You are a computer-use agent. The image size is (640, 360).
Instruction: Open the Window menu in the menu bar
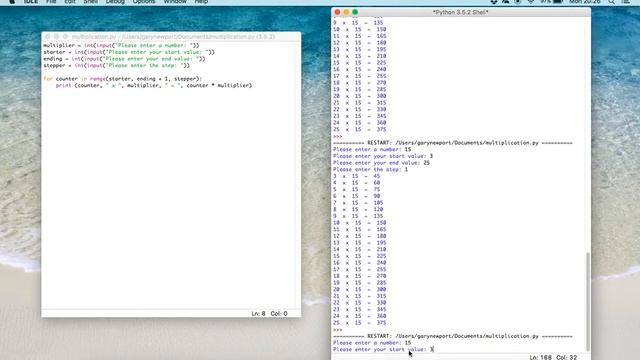(175, 2)
